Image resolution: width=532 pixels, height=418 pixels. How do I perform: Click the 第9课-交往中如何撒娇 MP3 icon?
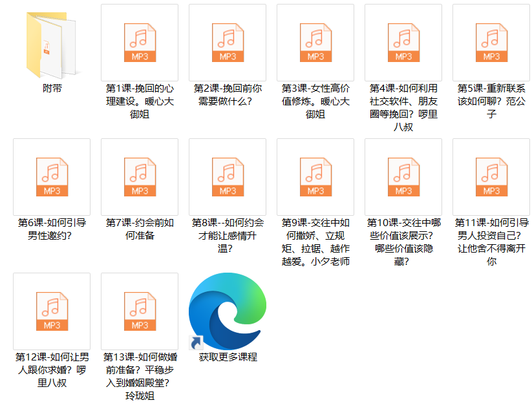[x=315, y=177]
